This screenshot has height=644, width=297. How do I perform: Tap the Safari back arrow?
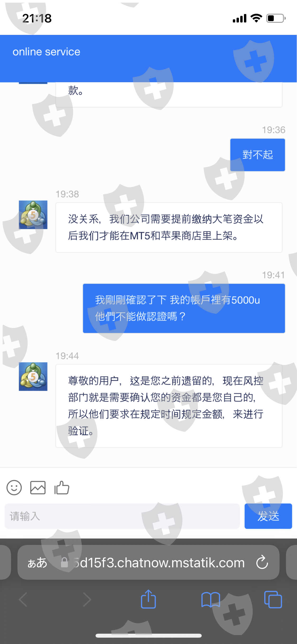coord(23,600)
